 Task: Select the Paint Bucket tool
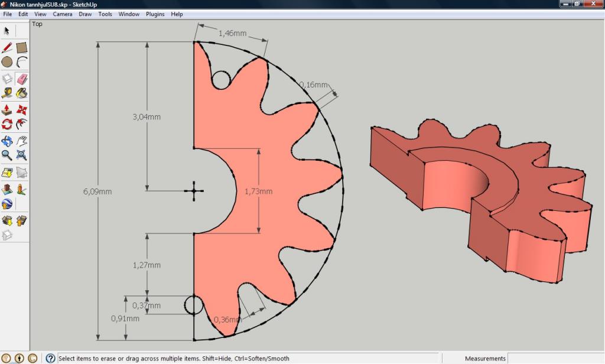point(22,93)
